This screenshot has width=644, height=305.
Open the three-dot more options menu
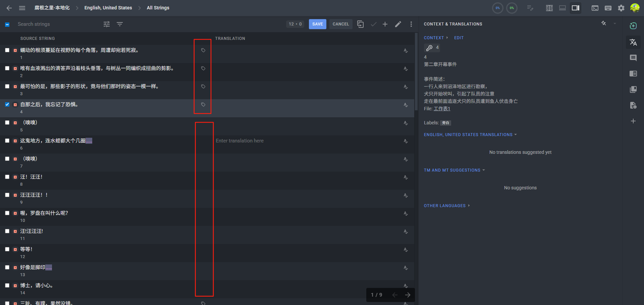(411, 24)
